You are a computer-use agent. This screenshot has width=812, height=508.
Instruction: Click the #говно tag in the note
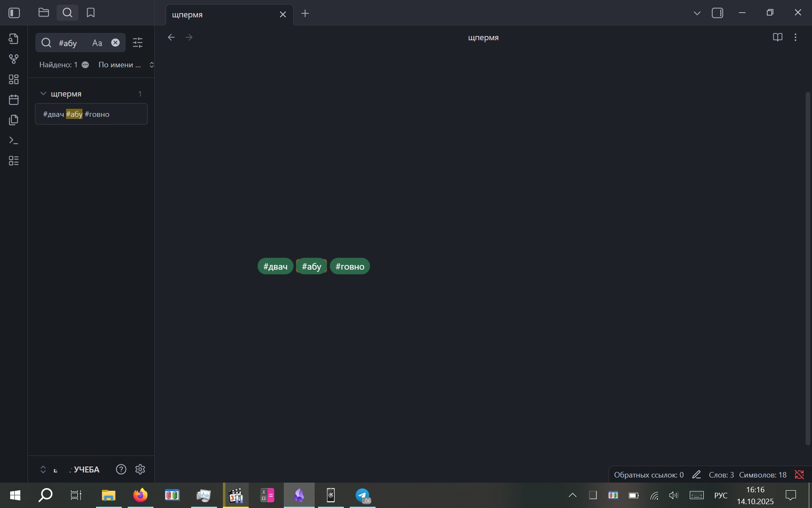[350, 267]
